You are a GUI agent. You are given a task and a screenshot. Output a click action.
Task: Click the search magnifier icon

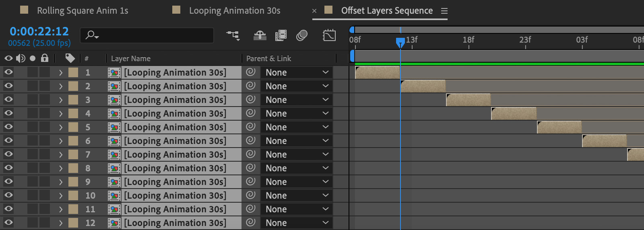coord(92,35)
